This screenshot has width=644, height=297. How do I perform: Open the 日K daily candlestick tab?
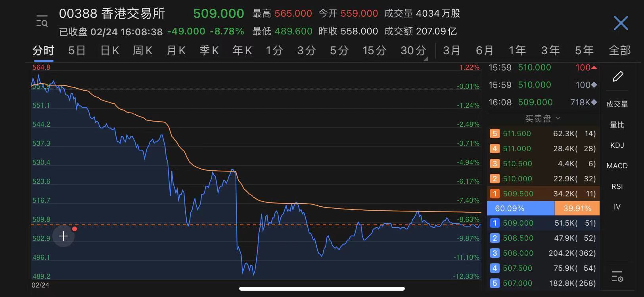(x=110, y=51)
